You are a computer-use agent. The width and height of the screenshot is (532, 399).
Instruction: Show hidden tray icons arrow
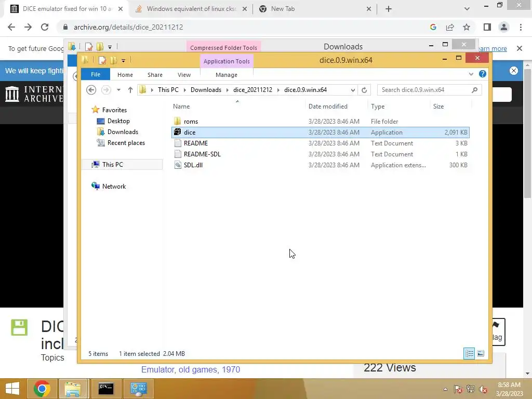click(445, 389)
